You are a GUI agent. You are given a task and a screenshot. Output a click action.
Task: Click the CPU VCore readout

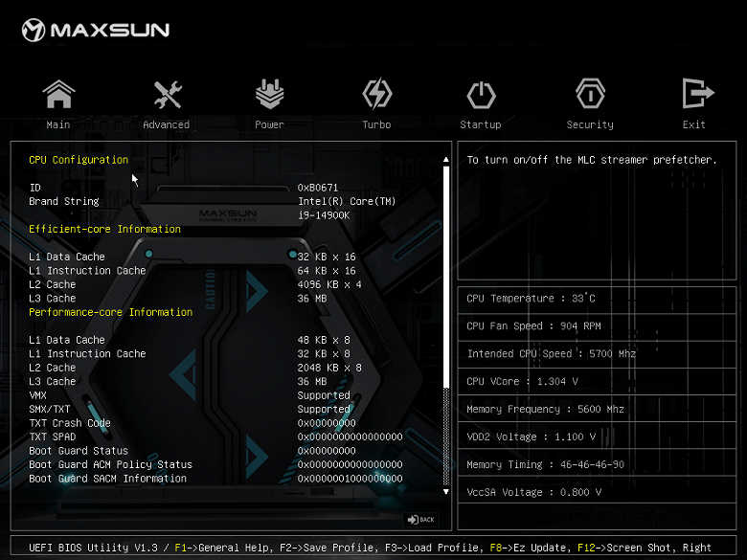click(522, 381)
